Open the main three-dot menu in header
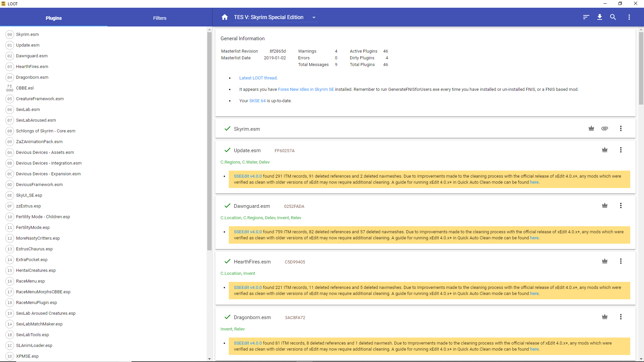Viewport: 644px width, 362px height. 629,17
